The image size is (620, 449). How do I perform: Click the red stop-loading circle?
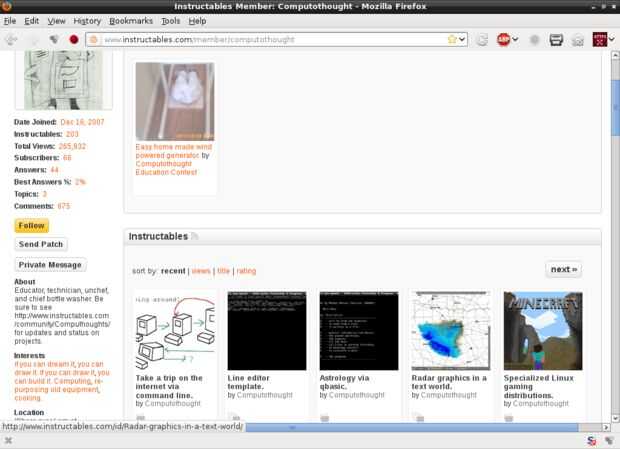click(74, 40)
